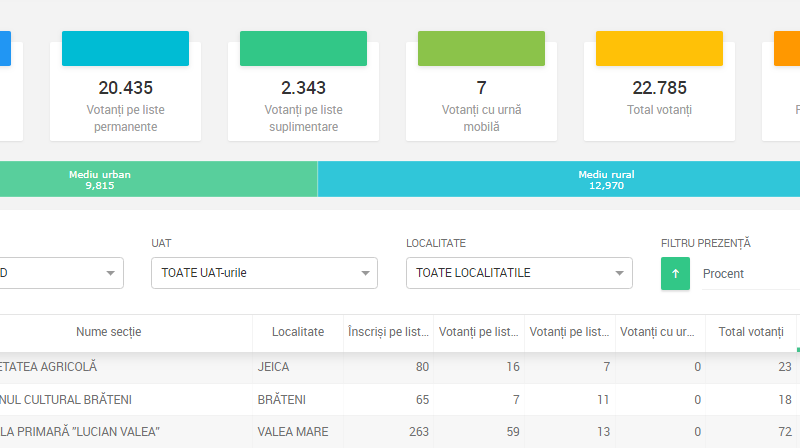Image resolution: width=800 pixels, height=448 pixels.
Task: Expand the Localitate dropdown 'TOATE LOCALITATILE'
Action: [x=518, y=273]
